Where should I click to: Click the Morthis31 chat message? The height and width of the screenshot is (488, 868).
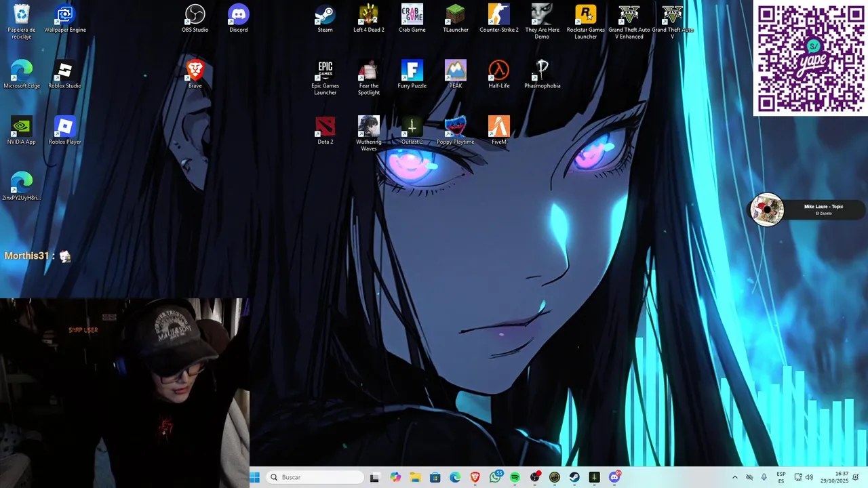(38, 256)
